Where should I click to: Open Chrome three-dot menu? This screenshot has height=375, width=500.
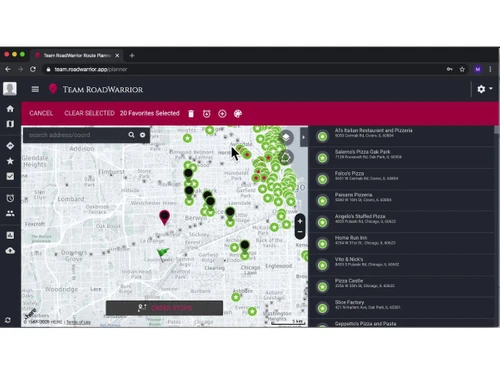[x=490, y=69]
